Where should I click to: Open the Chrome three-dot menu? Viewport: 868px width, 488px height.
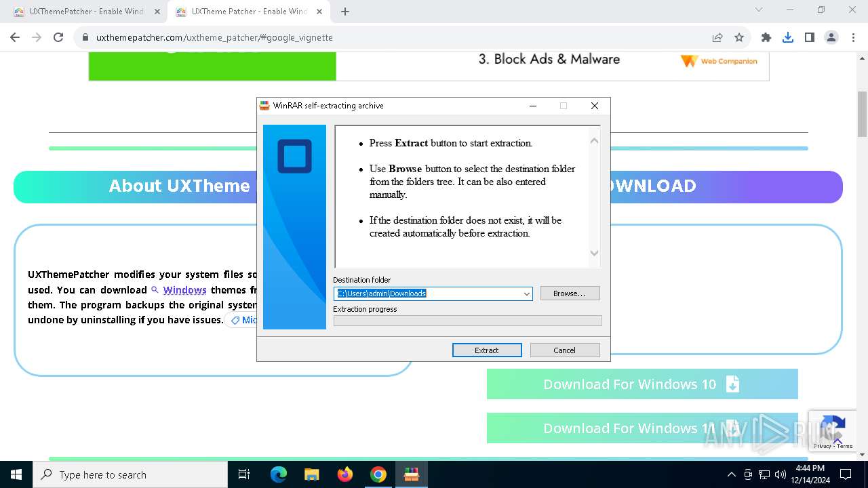coord(853,37)
